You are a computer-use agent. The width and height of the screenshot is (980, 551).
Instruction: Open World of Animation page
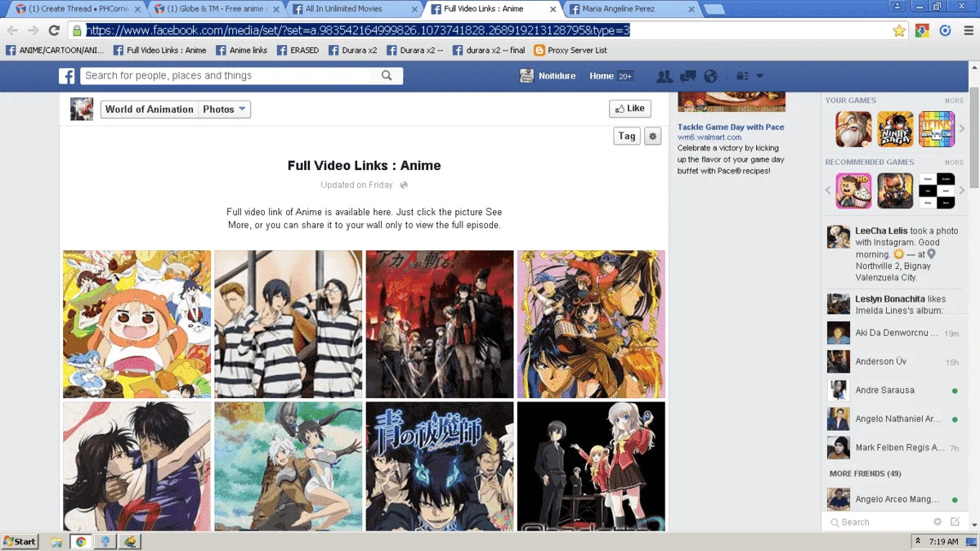(x=150, y=110)
